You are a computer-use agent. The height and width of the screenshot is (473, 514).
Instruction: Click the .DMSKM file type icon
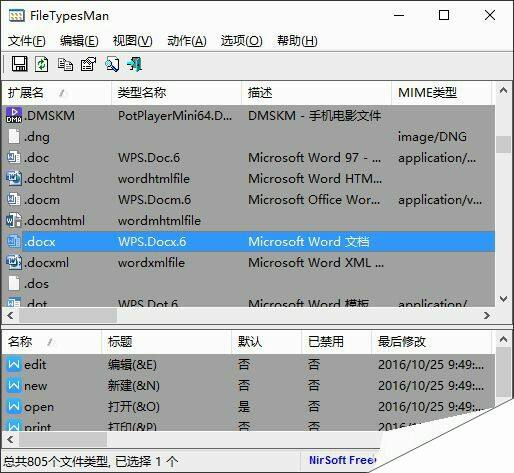14,115
